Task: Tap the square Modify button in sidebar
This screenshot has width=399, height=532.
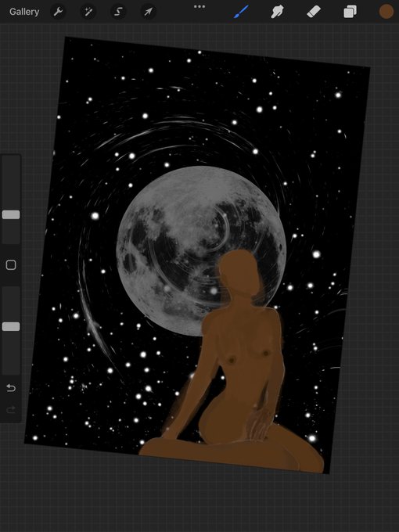Action: [11, 265]
